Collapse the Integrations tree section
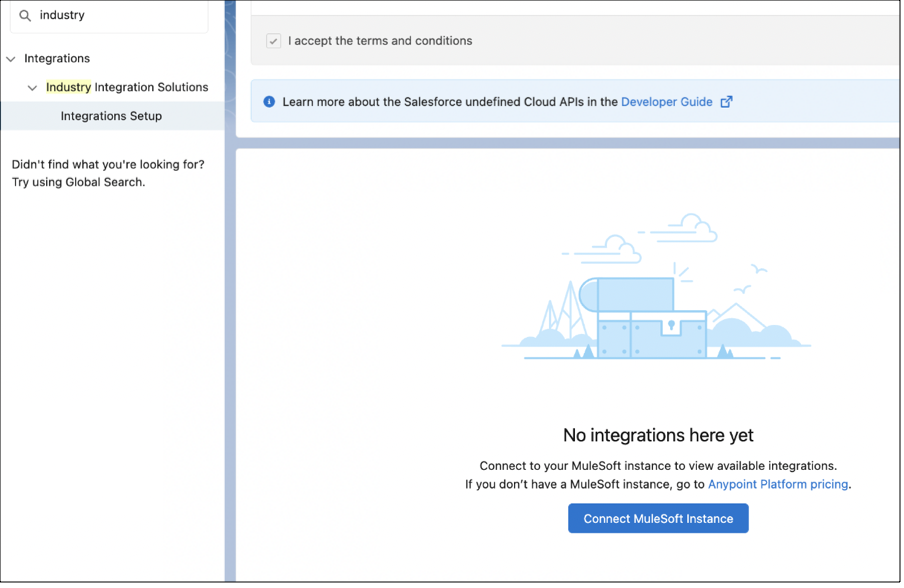This screenshot has height=588, width=904. pos(11,59)
